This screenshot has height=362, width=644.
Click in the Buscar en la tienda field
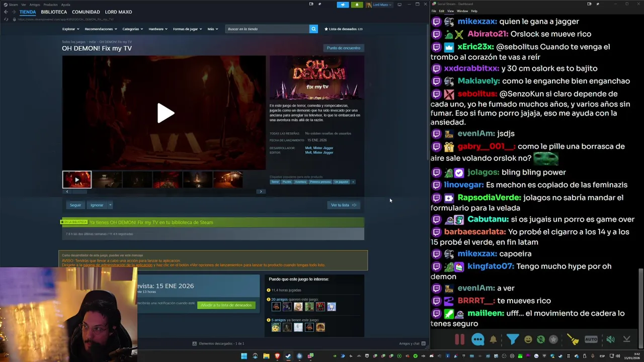point(267,29)
